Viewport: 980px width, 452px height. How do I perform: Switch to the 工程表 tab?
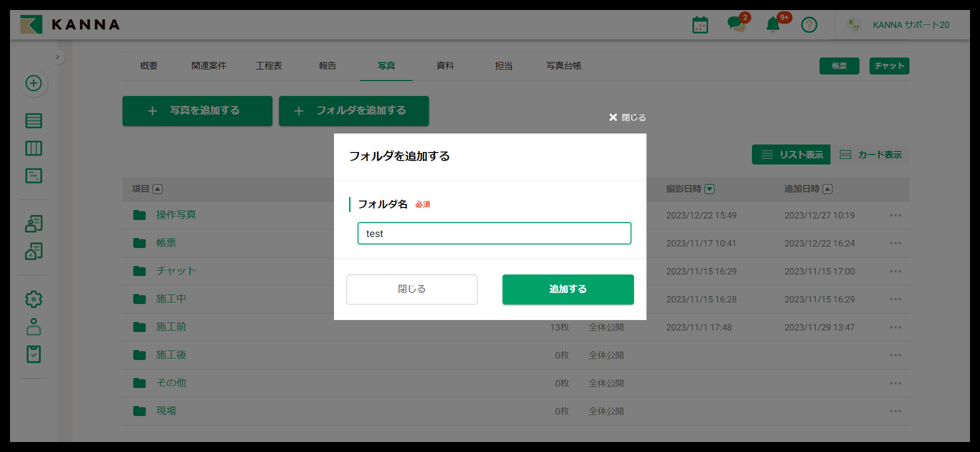(x=269, y=66)
